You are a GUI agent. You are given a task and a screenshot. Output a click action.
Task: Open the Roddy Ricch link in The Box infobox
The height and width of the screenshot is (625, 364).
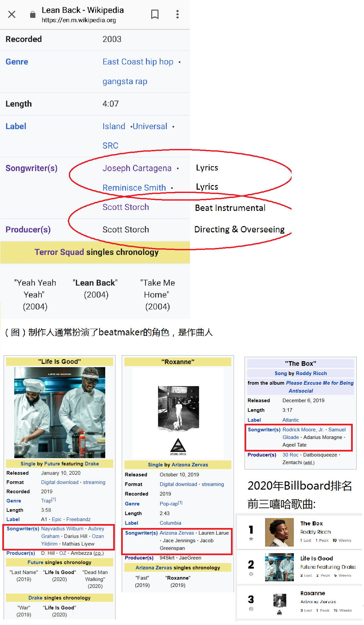coord(311,373)
